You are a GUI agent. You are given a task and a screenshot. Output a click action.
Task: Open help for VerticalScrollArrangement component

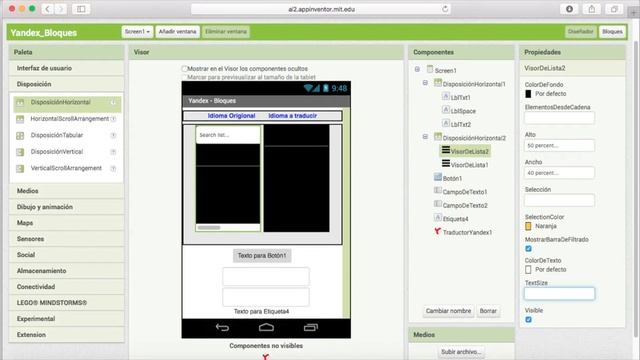[113, 168]
